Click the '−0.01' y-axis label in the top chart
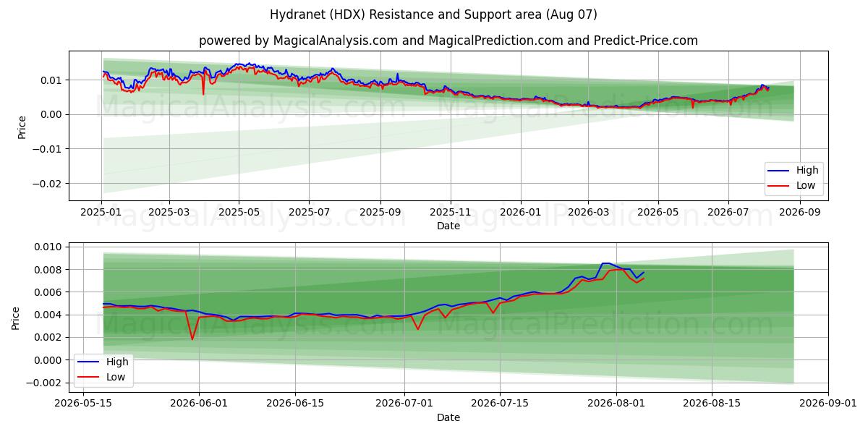The image size is (868, 434). tap(49, 149)
